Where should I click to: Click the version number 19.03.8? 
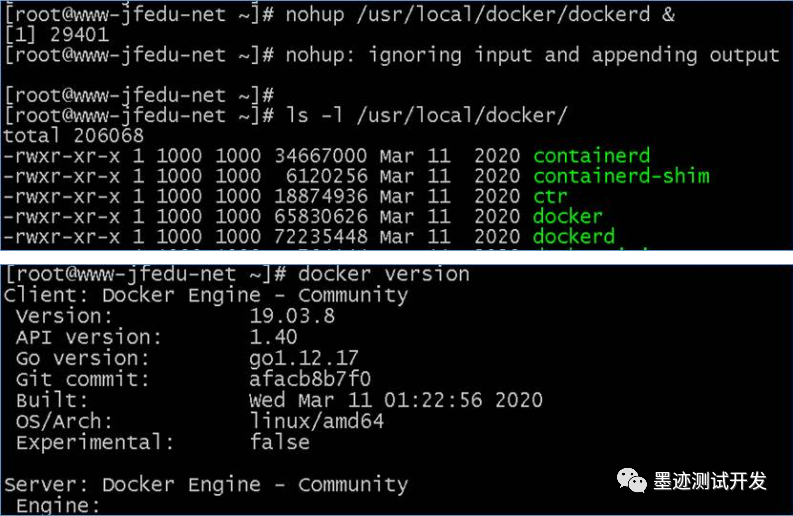click(x=292, y=316)
